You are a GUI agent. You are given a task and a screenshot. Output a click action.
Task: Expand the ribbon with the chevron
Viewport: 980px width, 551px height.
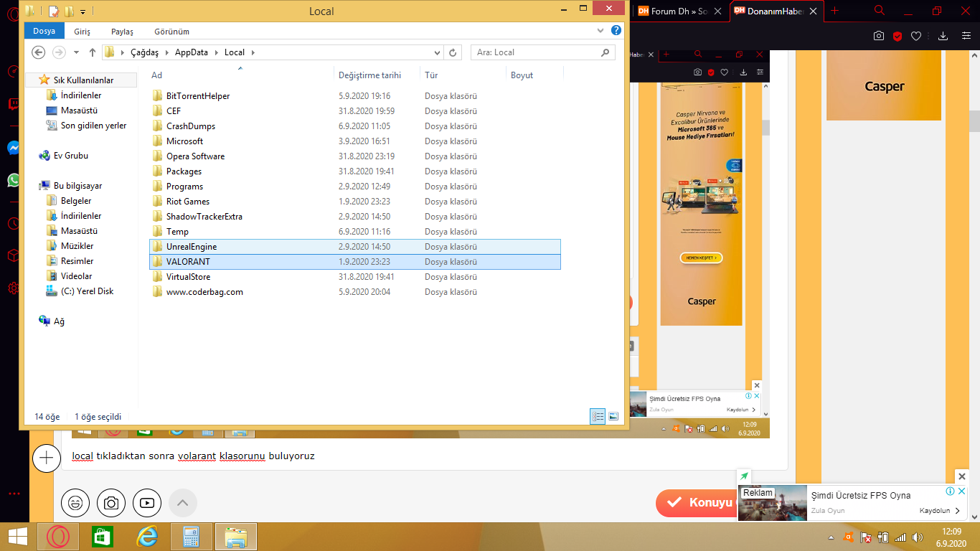click(x=601, y=31)
